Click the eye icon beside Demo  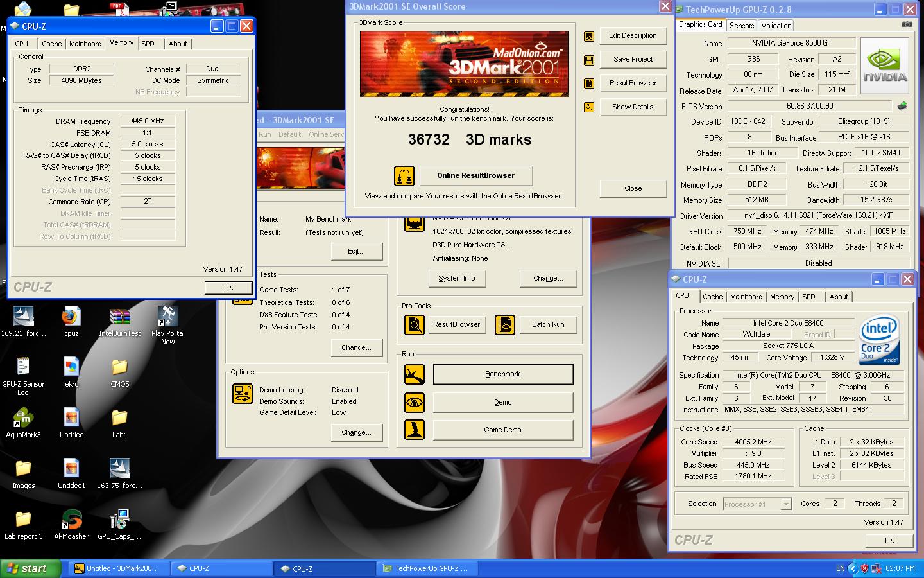point(414,403)
